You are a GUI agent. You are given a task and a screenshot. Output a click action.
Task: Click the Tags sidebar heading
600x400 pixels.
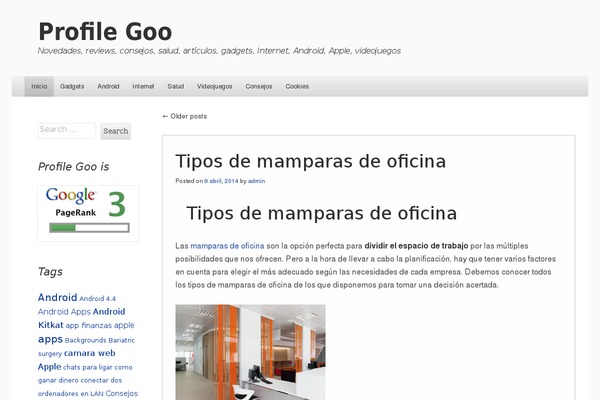coord(50,272)
